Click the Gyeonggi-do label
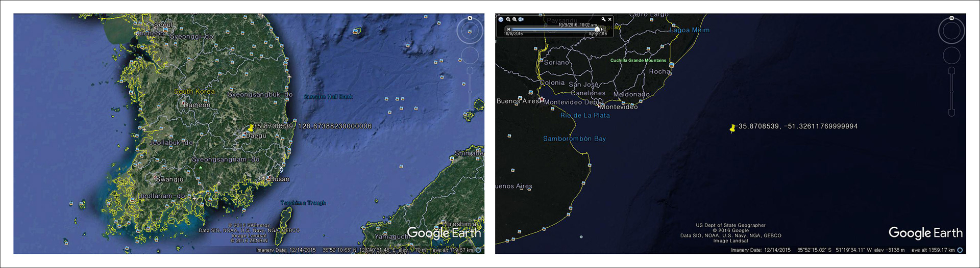The height and width of the screenshot is (268, 980). (x=191, y=37)
